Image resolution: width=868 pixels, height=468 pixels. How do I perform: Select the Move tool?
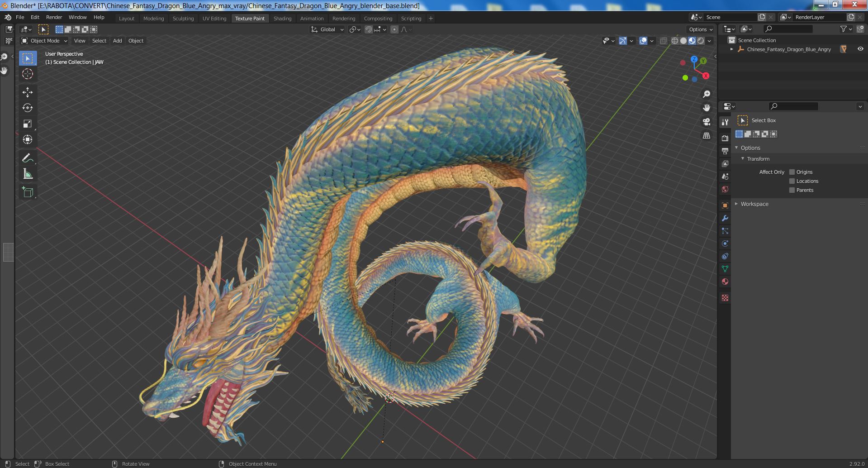(x=28, y=92)
